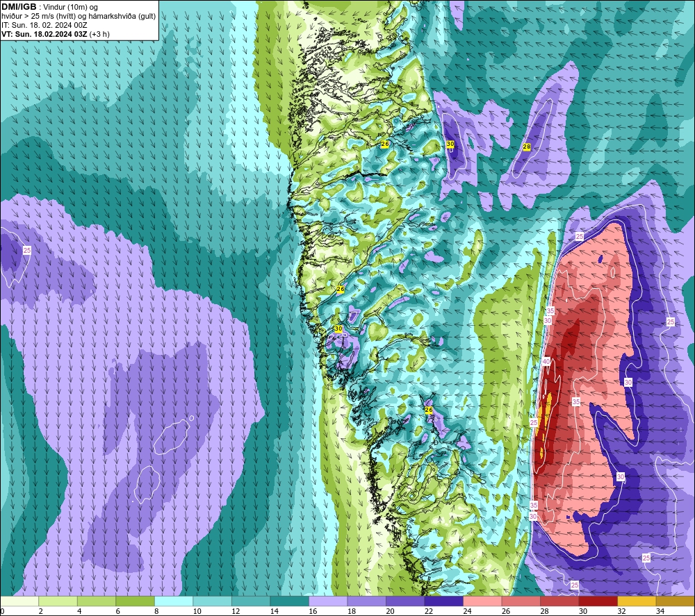This screenshot has width=695, height=616.
Task: Click the '8' tick on the legend scale
Action: [x=156, y=611]
